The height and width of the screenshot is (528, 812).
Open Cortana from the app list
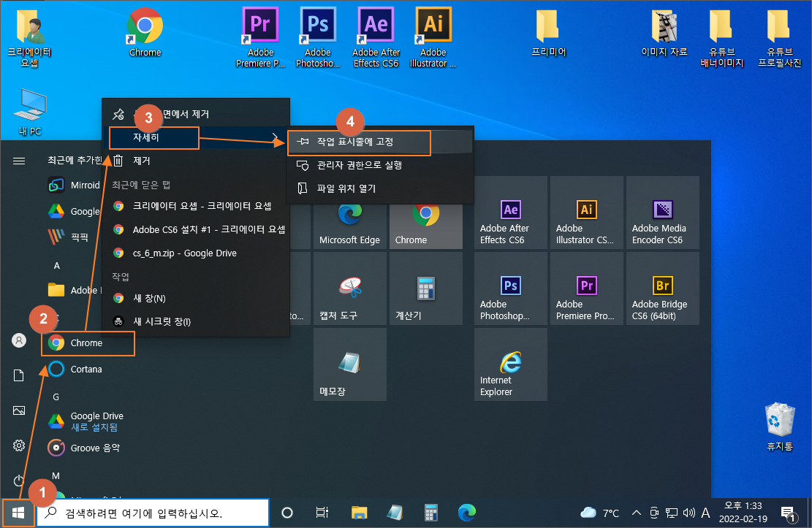point(75,369)
